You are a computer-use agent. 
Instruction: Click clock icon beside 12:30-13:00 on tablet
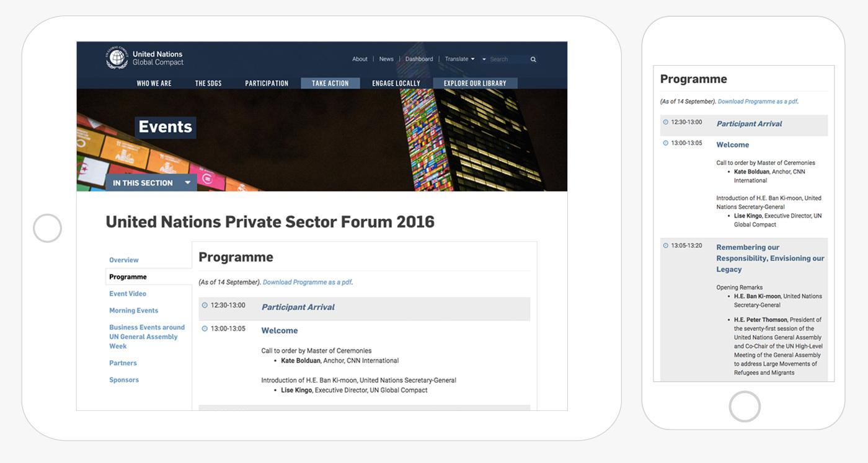click(x=205, y=306)
